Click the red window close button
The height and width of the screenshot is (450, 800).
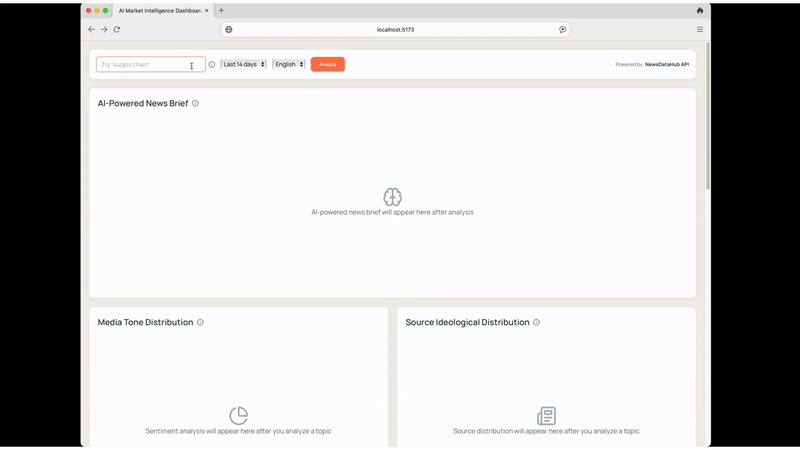coord(88,10)
